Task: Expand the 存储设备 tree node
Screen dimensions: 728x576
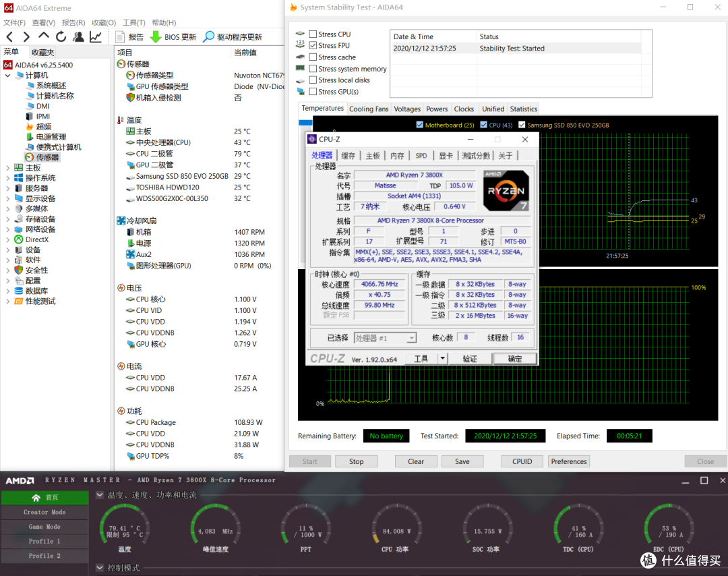Action: pos(8,219)
